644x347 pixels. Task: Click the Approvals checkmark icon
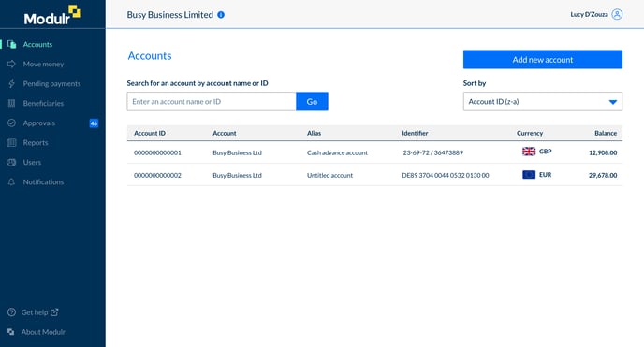click(x=11, y=123)
